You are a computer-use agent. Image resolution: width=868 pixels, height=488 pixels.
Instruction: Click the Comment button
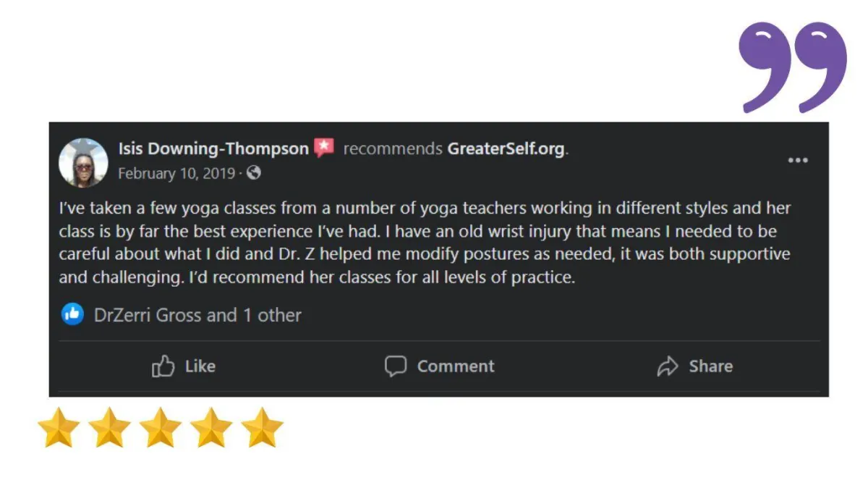tap(439, 366)
